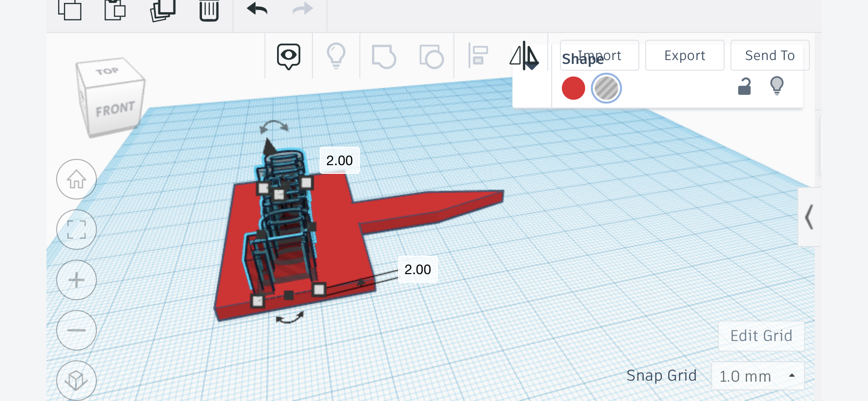Click the Group shapes icon
Image resolution: width=868 pixels, height=401 pixels.
pyautogui.click(x=384, y=56)
